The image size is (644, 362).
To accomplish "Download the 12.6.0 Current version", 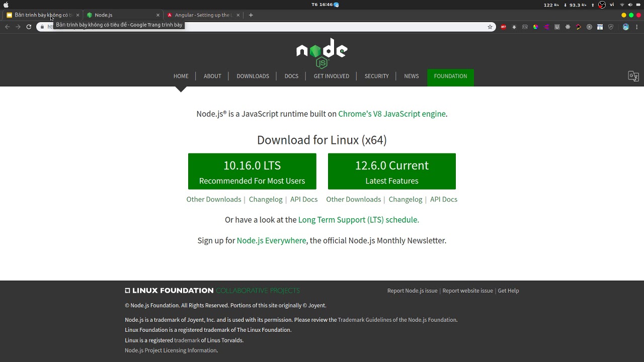I will pyautogui.click(x=392, y=171).
